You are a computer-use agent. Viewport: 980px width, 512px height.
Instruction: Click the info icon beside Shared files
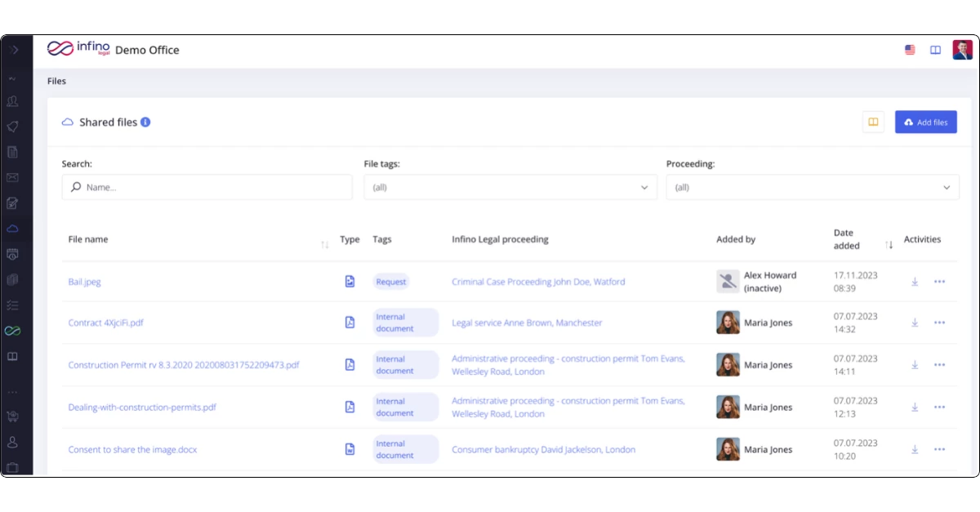(145, 122)
